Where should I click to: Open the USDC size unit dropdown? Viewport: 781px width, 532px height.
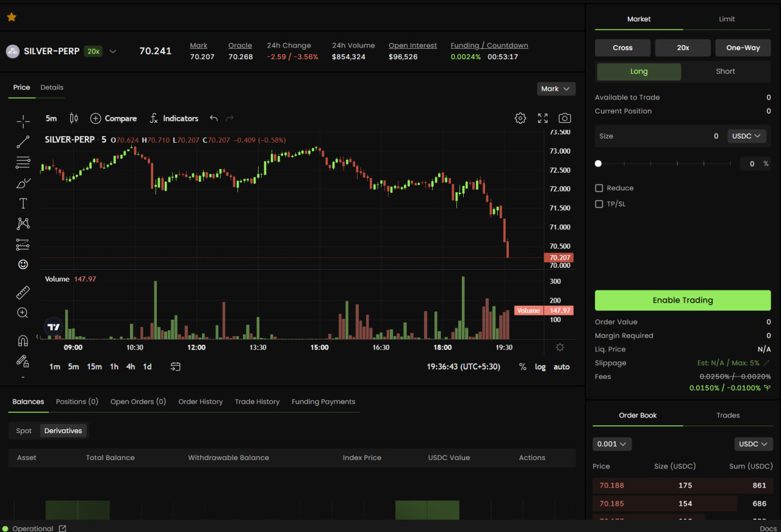[747, 136]
